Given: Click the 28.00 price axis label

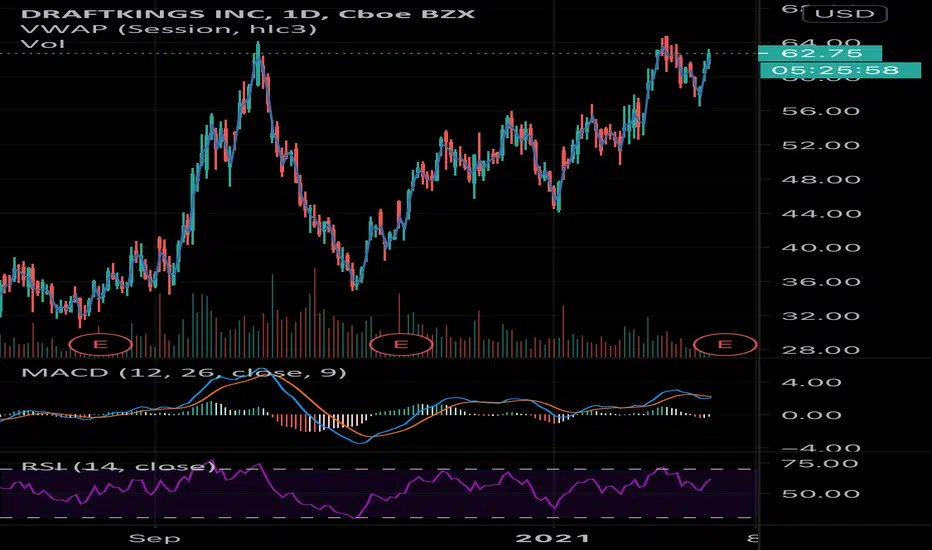Looking at the screenshot, I should pyautogui.click(x=821, y=350).
